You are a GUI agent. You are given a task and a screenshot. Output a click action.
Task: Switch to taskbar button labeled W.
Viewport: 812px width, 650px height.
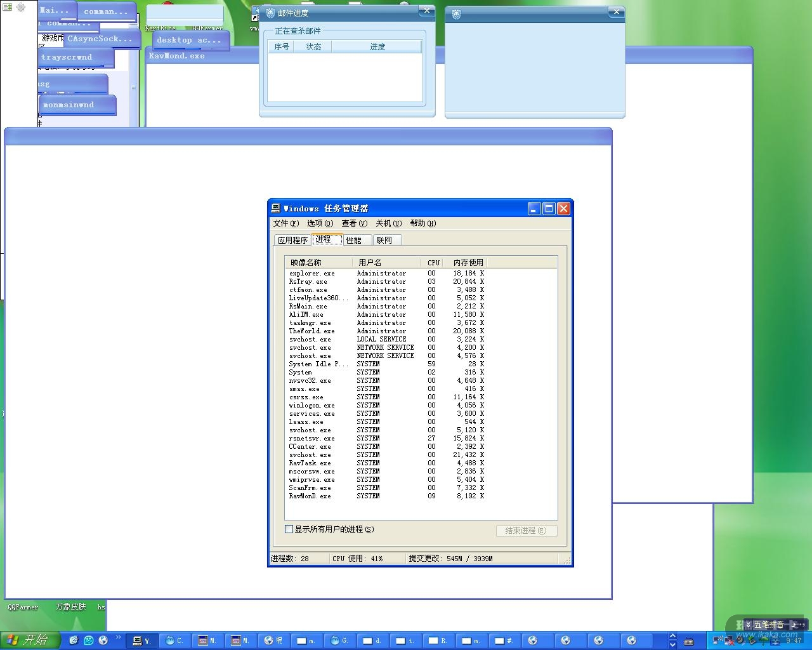(141, 640)
